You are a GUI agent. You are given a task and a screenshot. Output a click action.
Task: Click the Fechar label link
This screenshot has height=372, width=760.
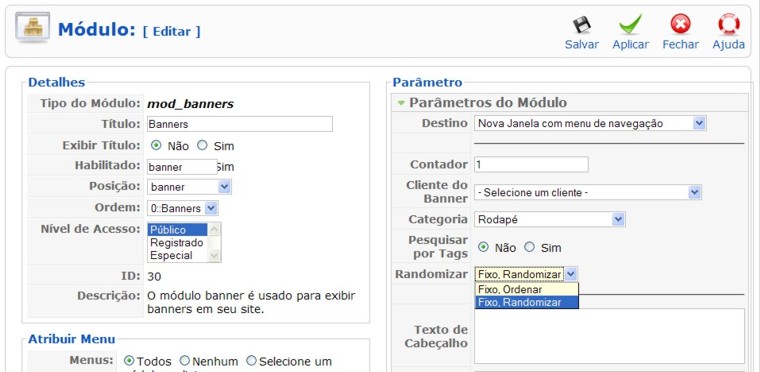pyautogui.click(x=681, y=44)
